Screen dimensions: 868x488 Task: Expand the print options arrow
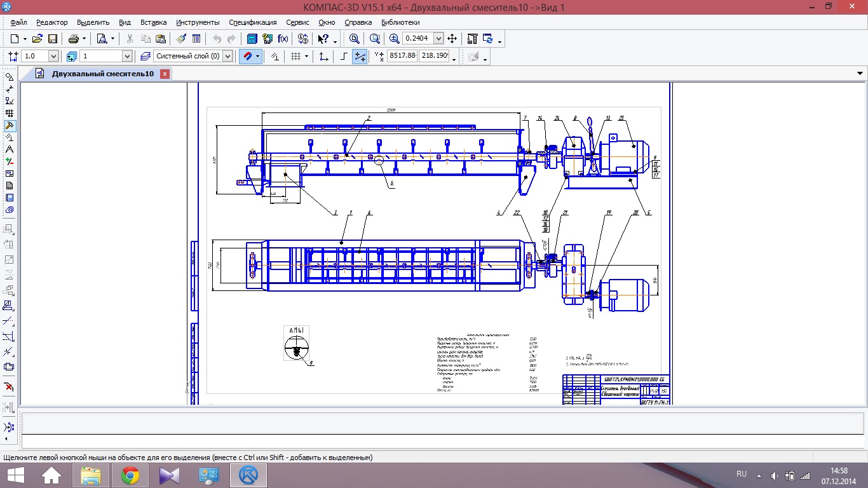[x=84, y=39]
